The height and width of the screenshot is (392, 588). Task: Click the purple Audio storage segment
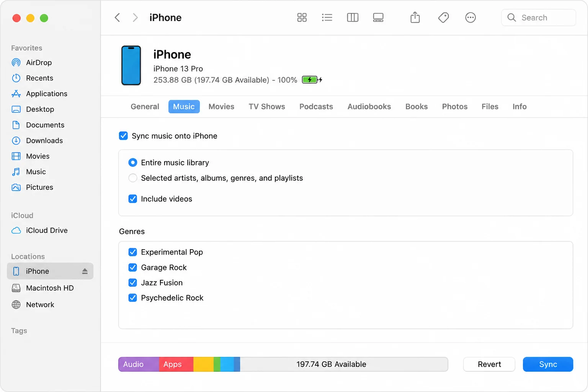(139, 364)
